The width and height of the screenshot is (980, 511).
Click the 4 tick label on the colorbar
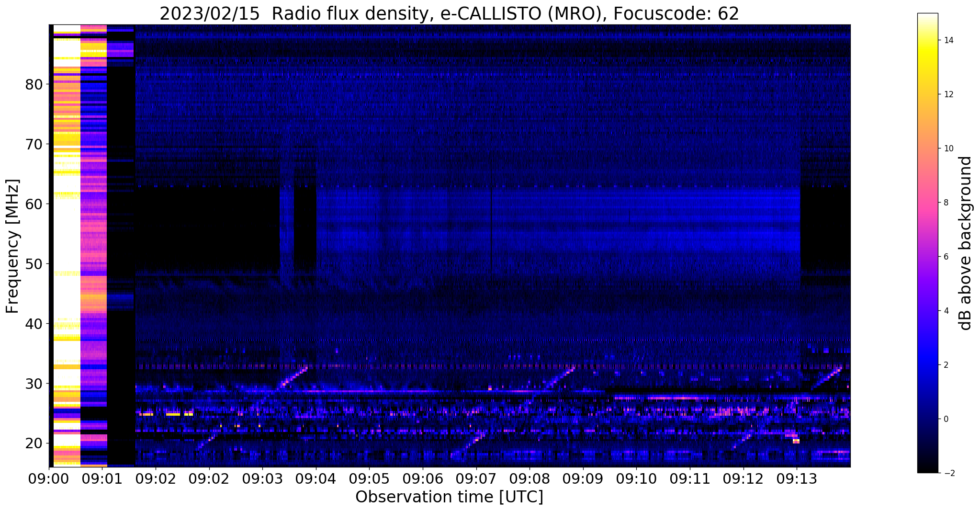pos(946,311)
